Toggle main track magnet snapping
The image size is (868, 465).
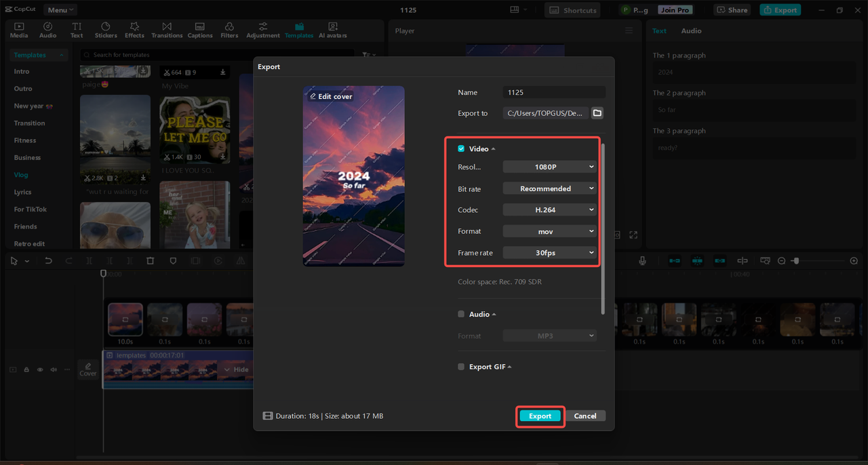[675, 261]
